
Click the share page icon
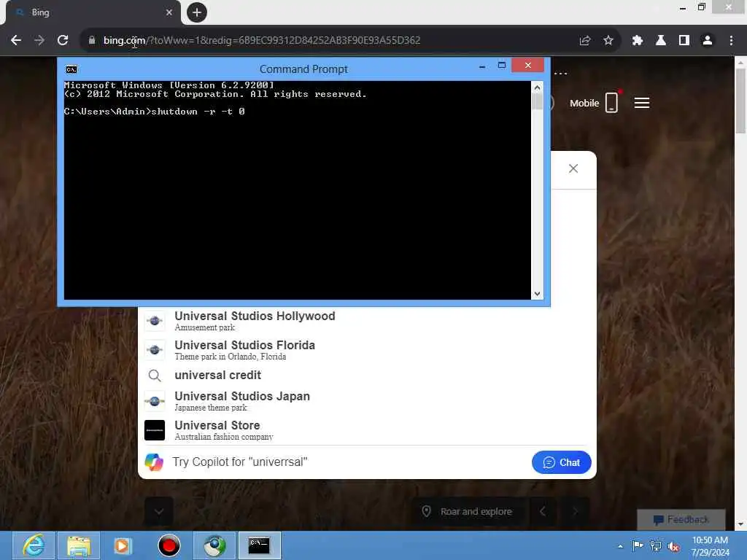(585, 41)
